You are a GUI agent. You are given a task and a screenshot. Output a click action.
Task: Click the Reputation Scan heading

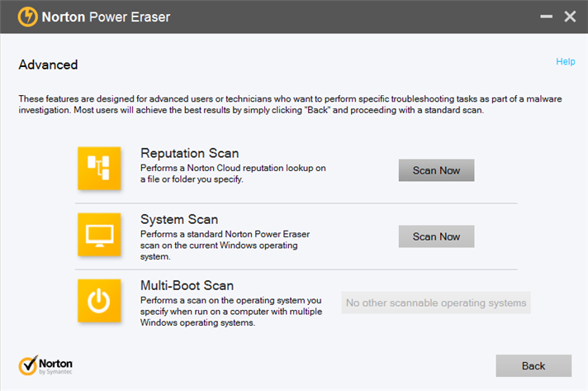coord(189,153)
